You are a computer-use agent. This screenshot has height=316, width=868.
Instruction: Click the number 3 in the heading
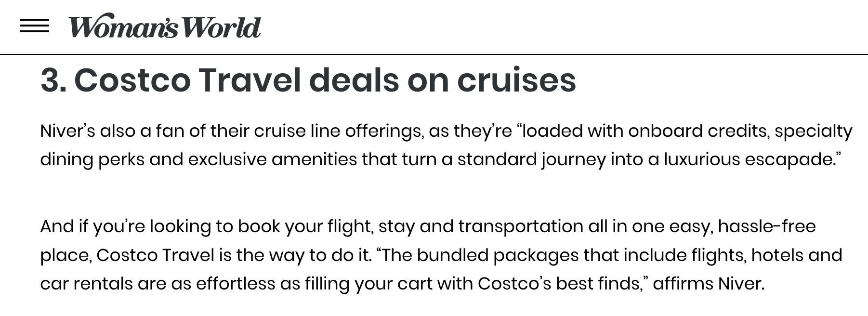pos(51,80)
